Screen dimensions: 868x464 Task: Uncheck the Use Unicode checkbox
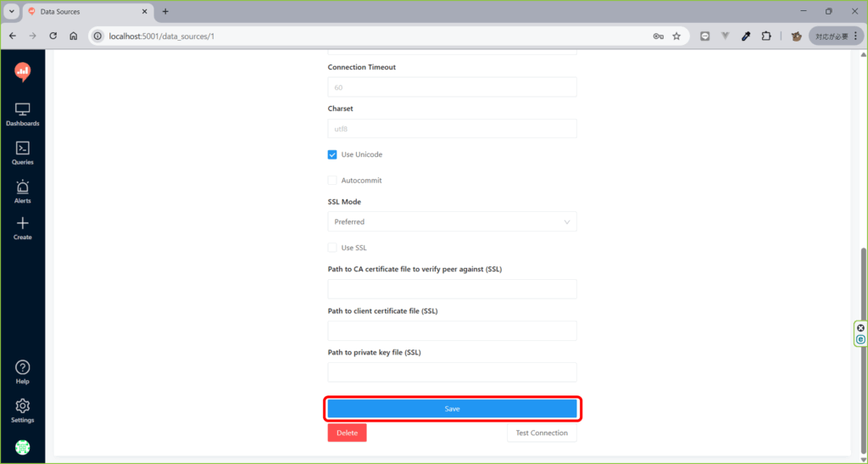tap(332, 155)
